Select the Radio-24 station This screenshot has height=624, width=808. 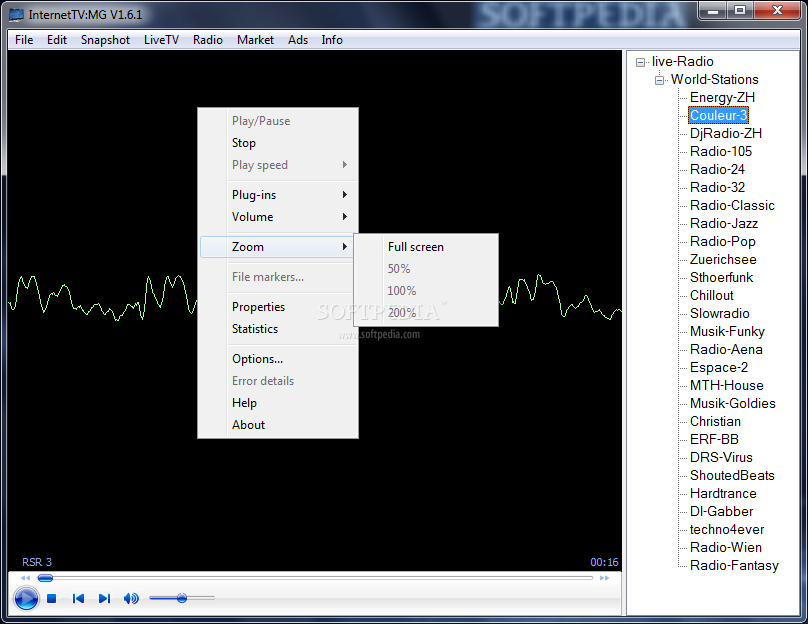717,170
